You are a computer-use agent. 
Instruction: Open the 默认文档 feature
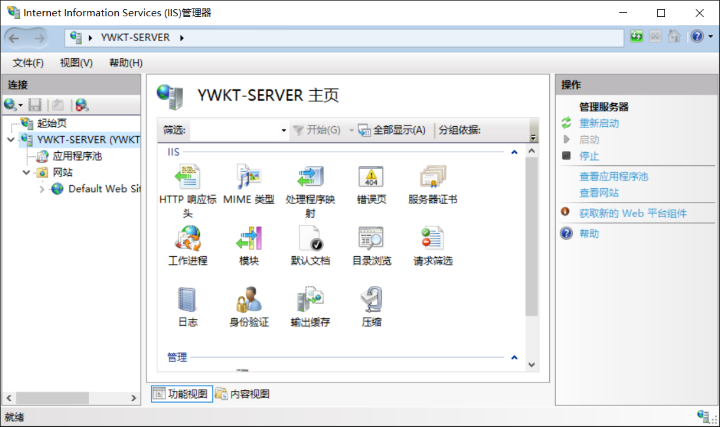(x=310, y=246)
